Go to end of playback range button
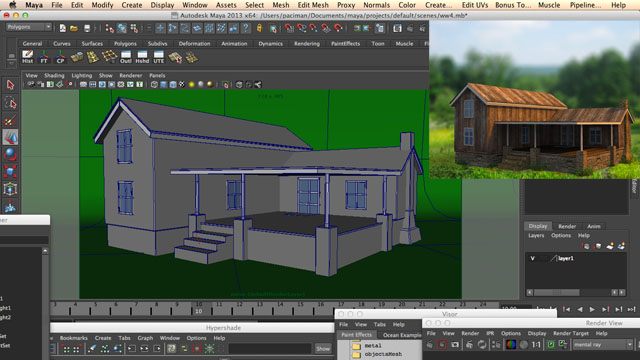This screenshot has width=640, height=360. click(x=632, y=309)
